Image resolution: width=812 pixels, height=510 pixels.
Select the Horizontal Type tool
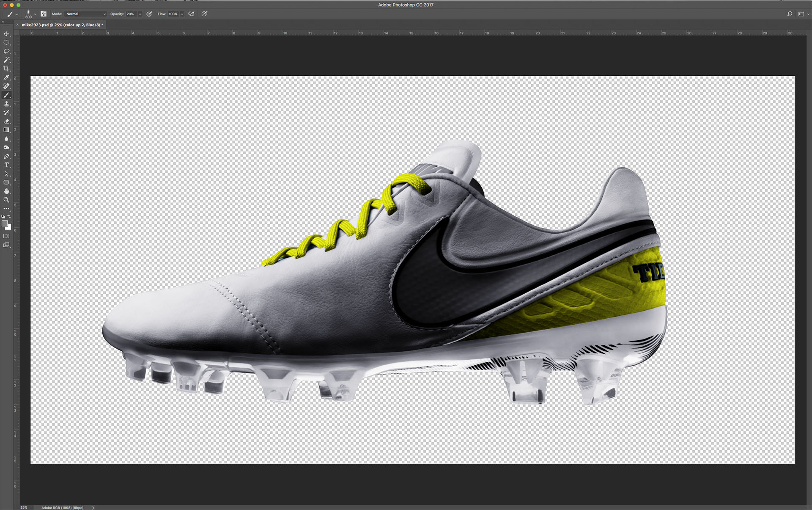[x=6, y=165]
